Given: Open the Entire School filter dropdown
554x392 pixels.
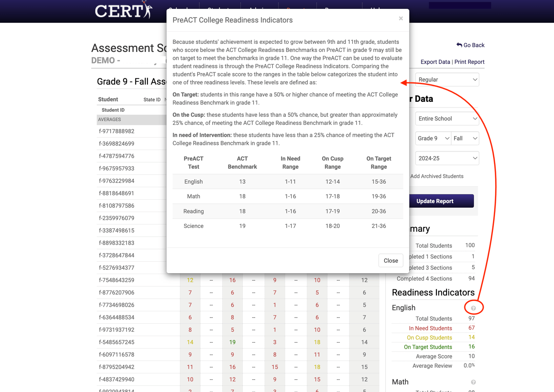Looking at the screenshot, I should (x=447, y=118).
